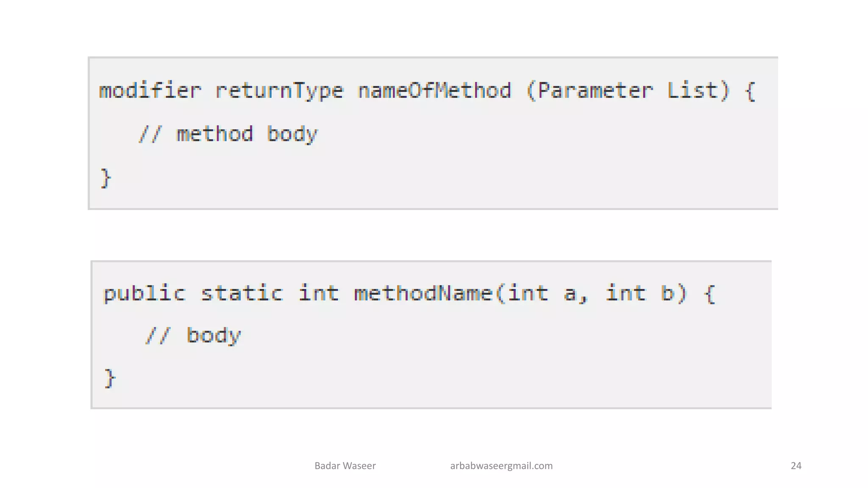Click the closing brace of first code block
868x488 pixels.
pos(106,178)
